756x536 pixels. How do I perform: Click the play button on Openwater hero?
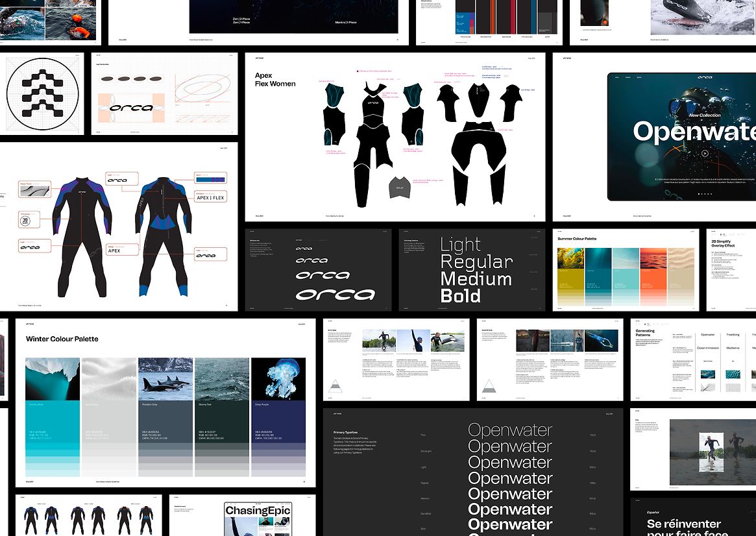(x=705, y=154)
